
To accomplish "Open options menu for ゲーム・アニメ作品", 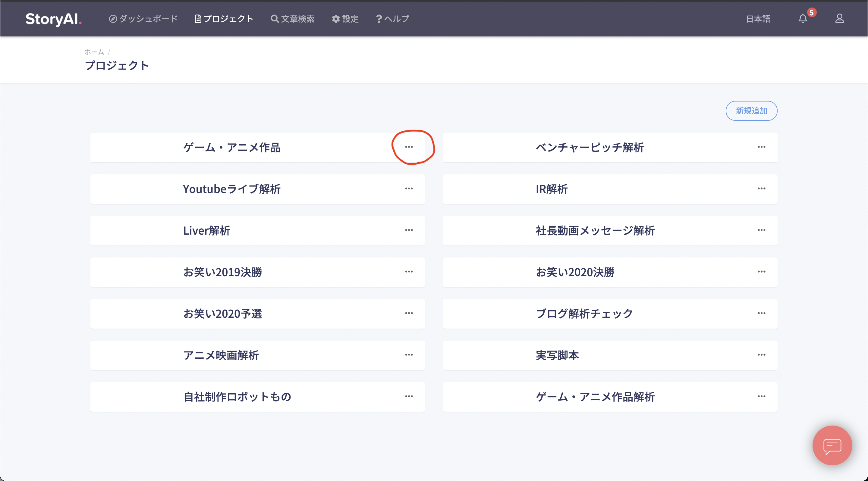I will (409, 147).
